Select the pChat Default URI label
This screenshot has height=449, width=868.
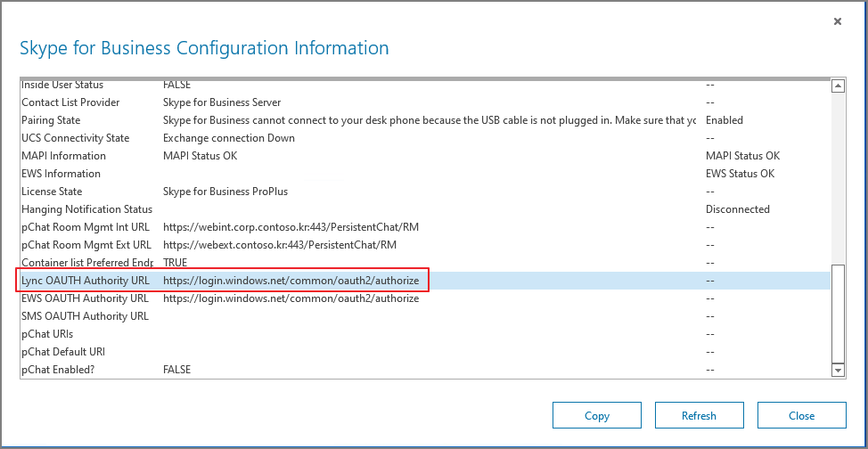coord(63,352)
